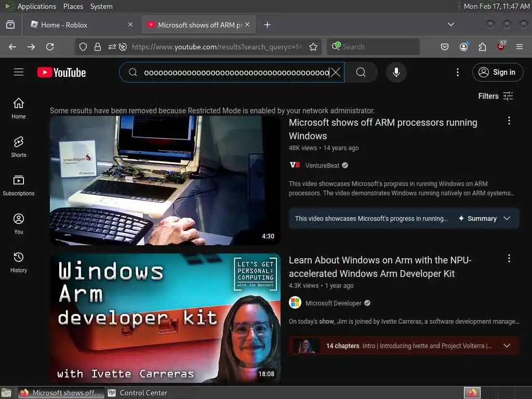This screenshot has height=399, width=532.
Task: Open Microsoft shows off ARM processors title
Action: click(x=383, y=129)
